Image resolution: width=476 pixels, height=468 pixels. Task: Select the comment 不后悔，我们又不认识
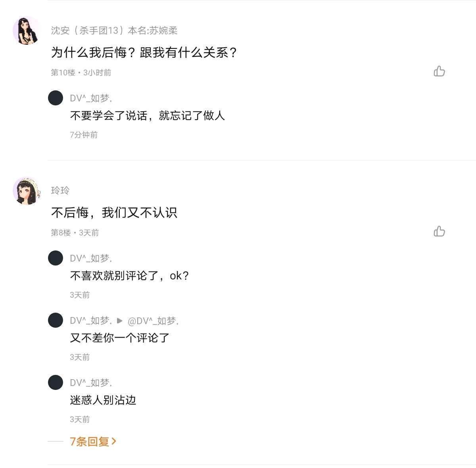(x=114, y=213)
